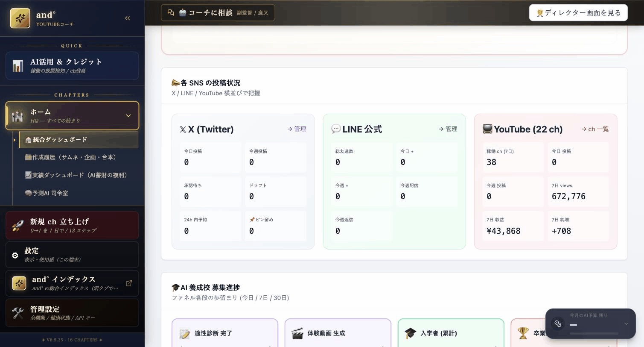This screenshot has width=644, height=347.
Task: Collapse sidebar with double-chevron icon
Action: (x=127, y=18)
